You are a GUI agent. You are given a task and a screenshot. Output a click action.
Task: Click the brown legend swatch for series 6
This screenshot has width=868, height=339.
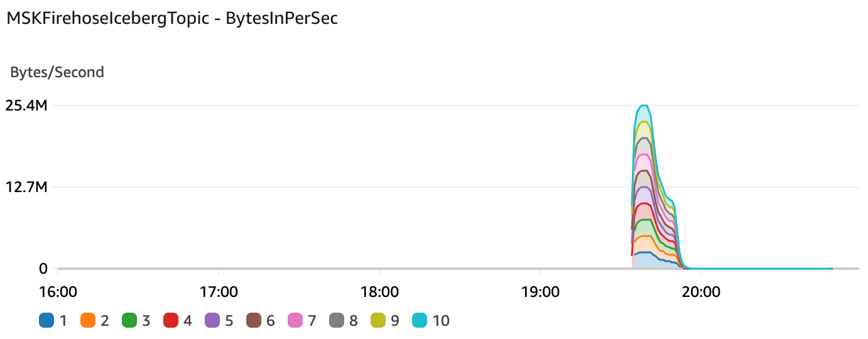(x=253, y=321)
